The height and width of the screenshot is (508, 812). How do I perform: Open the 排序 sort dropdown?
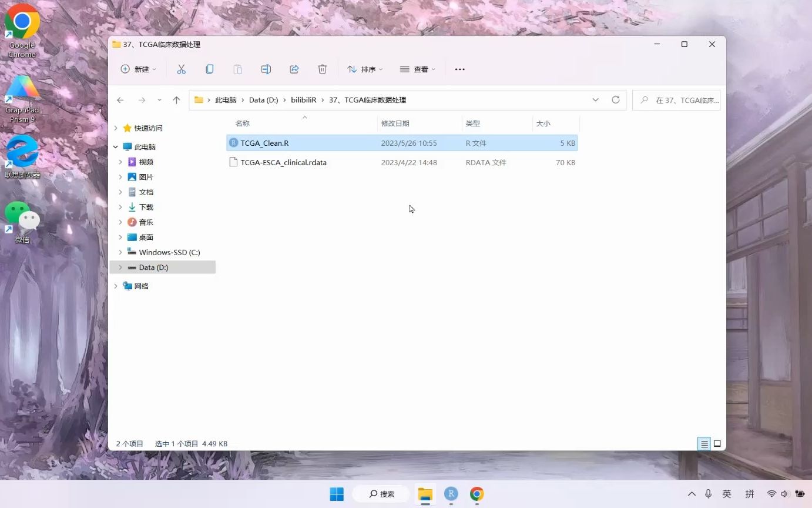365,69
